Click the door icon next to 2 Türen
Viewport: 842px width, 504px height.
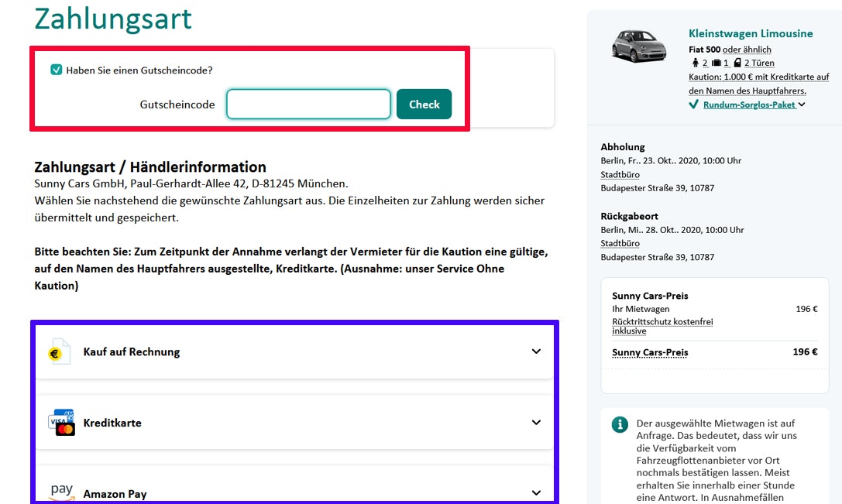tap(737, 63)
